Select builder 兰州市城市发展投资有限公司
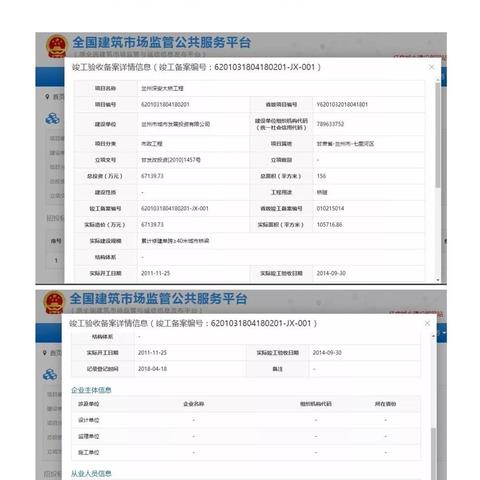The height and width of the screenshot is (480, 480). [x=175, y=124]
